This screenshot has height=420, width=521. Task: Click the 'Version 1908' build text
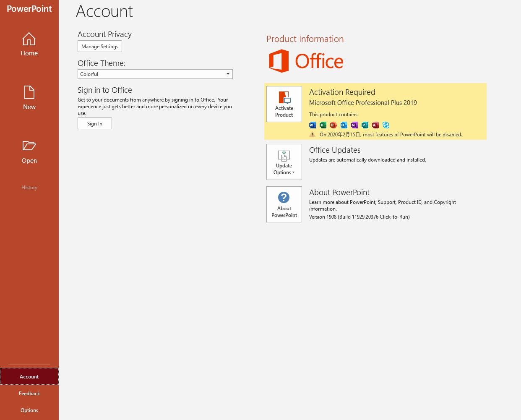[x=359, y=217]
